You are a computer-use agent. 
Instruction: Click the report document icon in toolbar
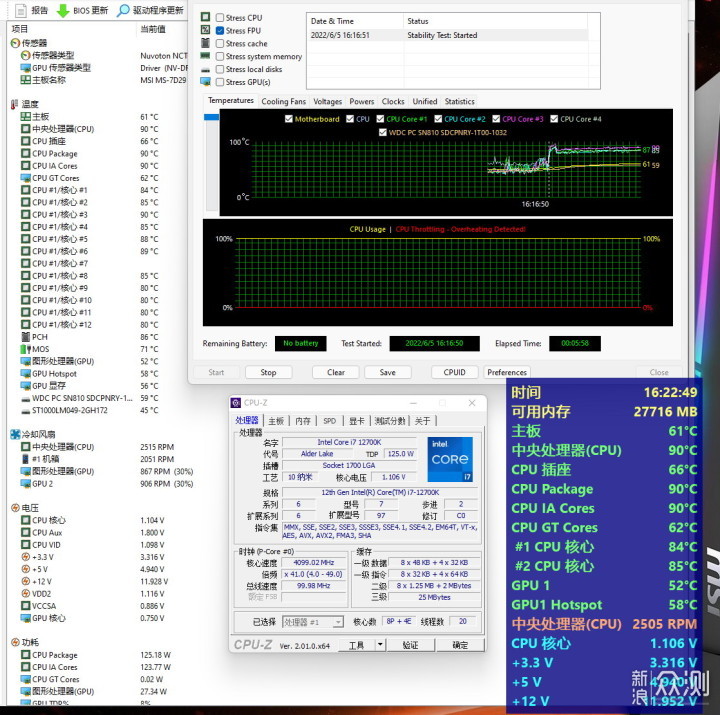click(x=21, y=10)
